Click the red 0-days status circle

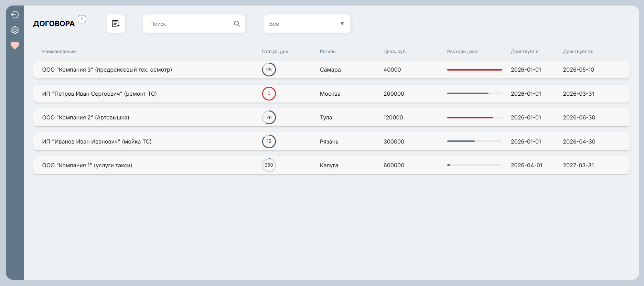(x=269, y=94)
